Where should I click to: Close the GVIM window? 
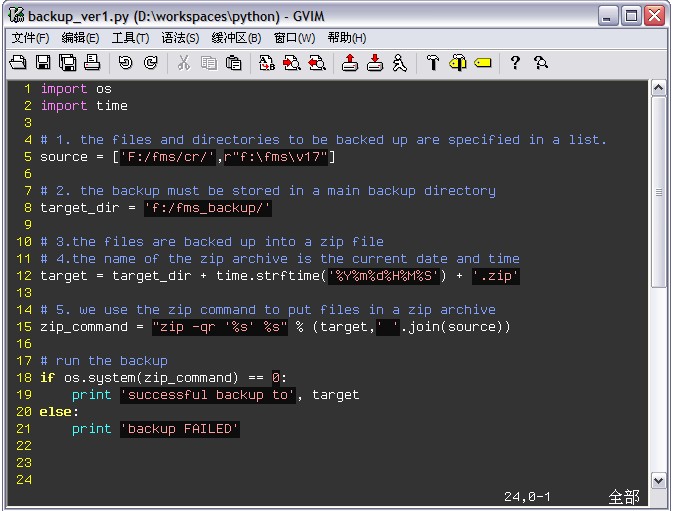point(655,16)
